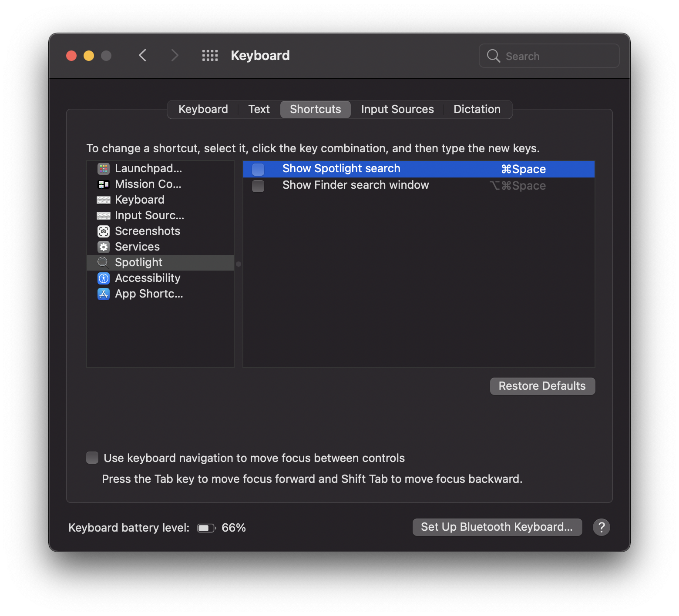This screenshot has height=616, width=679.
Task: Open the Text tab
Action: pos(259,109)
